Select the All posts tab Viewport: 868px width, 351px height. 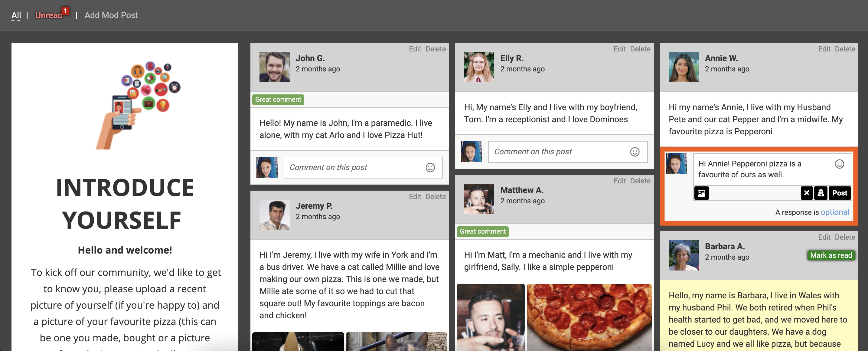click(x=16, y=15)
